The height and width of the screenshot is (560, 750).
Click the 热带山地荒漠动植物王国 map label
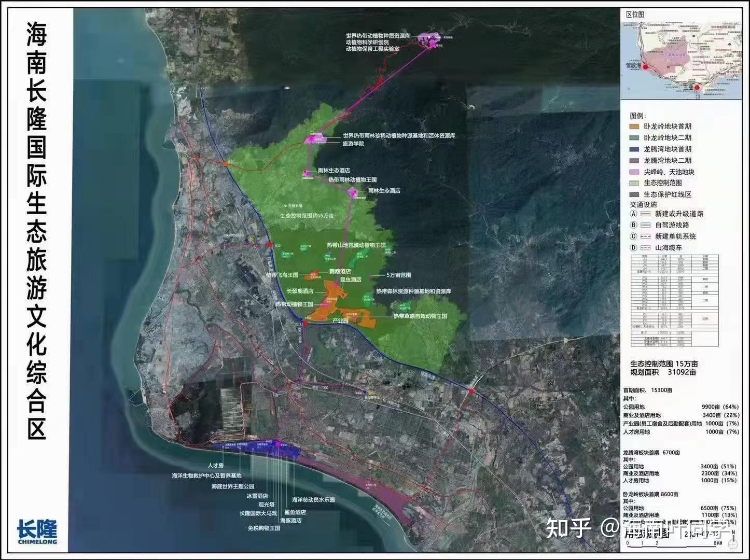click(x=356, y=245)
